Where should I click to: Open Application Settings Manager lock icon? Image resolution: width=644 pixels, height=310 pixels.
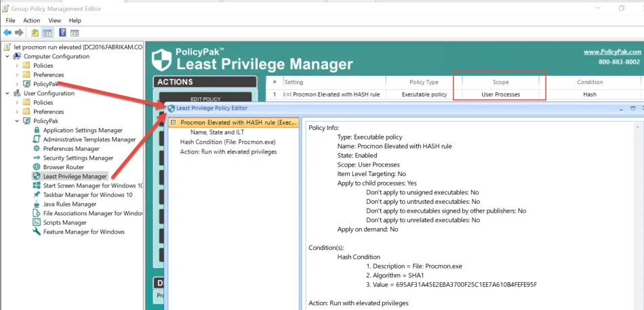tap(36, 130)
